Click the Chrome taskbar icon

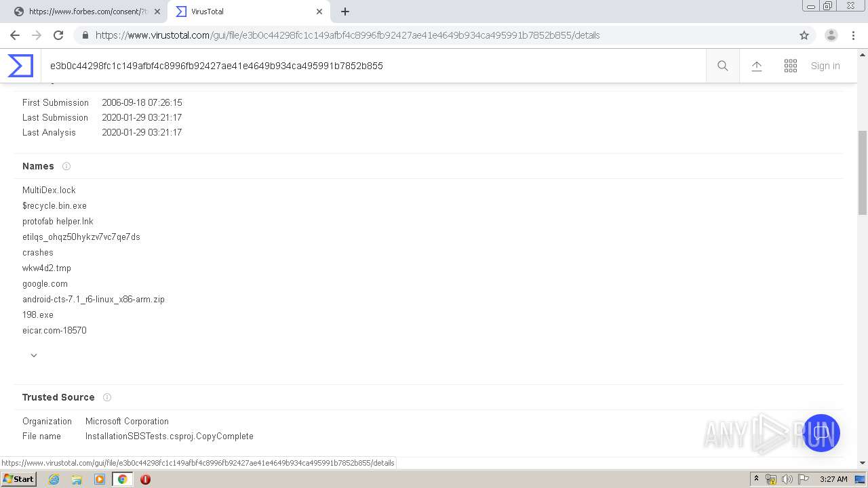tap(122, 479)
